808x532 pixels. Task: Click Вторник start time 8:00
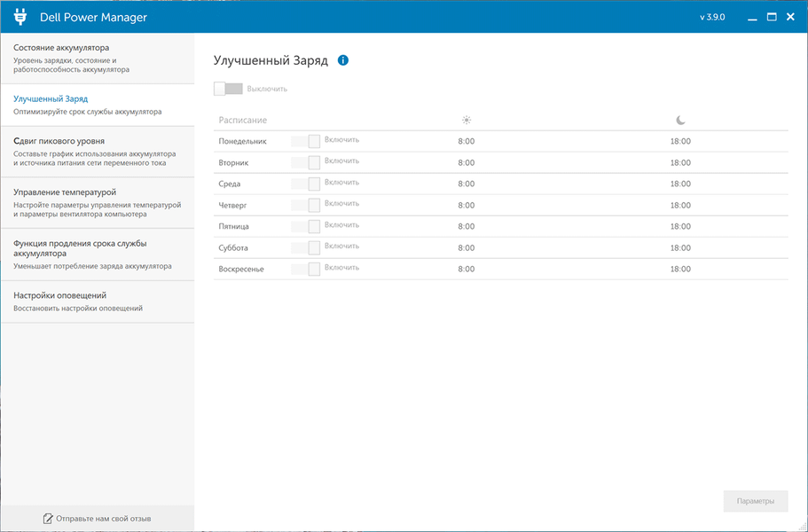467,163
